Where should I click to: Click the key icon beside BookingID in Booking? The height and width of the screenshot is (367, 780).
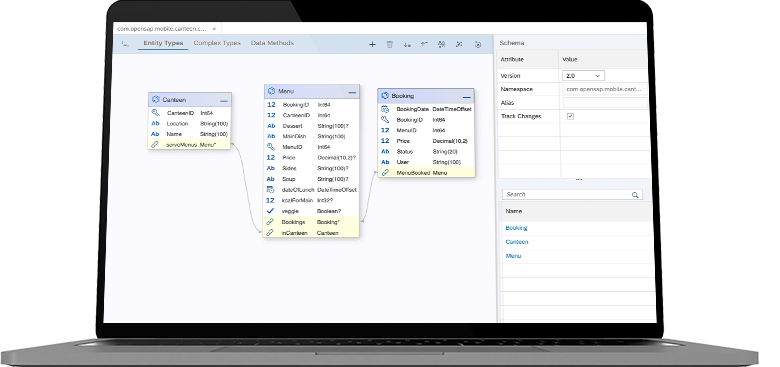coord(385,119)
